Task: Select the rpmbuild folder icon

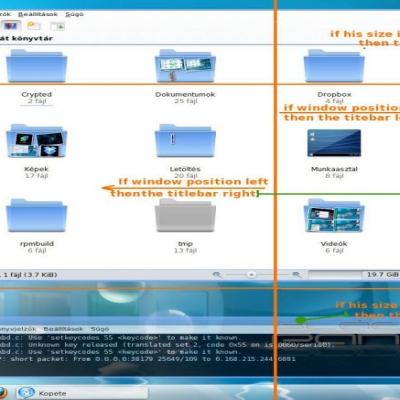Action: tap(37, 215)
